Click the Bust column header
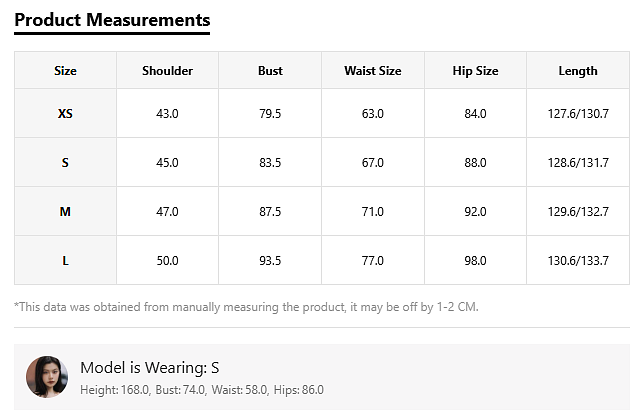The width and height of the screenshot is (638, 416). tap(270, 71)
